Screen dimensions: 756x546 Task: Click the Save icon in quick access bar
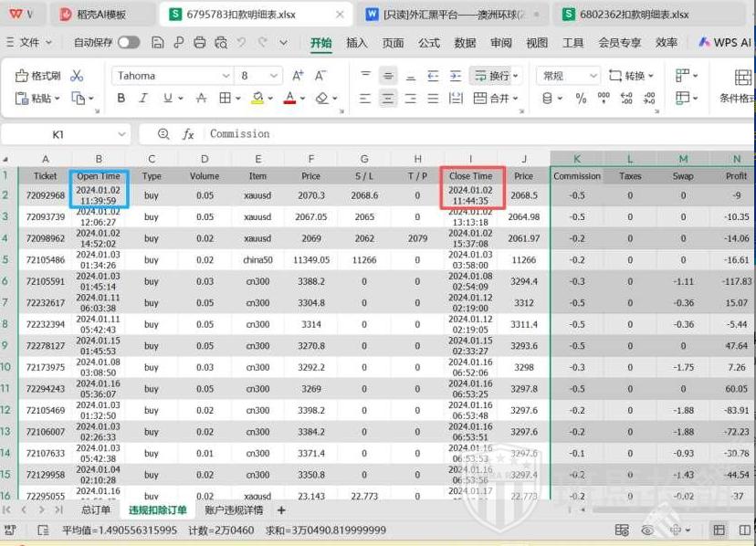pos(158,43)
